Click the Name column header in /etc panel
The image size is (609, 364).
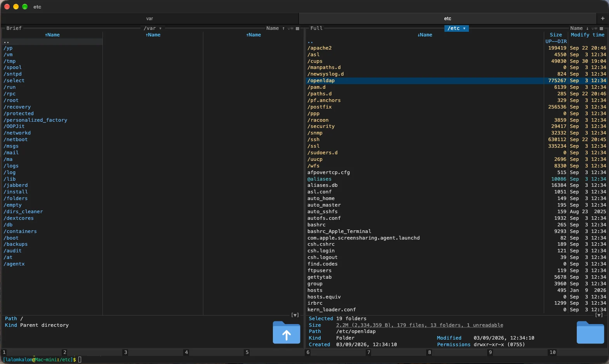point(425,35)
